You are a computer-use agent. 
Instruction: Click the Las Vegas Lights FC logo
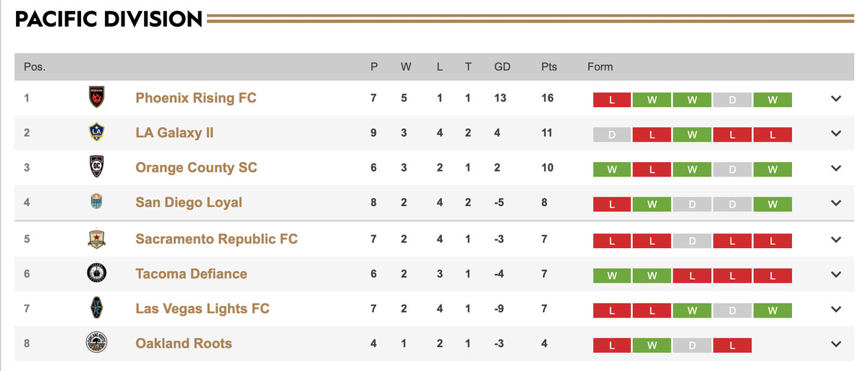[x=96, y=308]
